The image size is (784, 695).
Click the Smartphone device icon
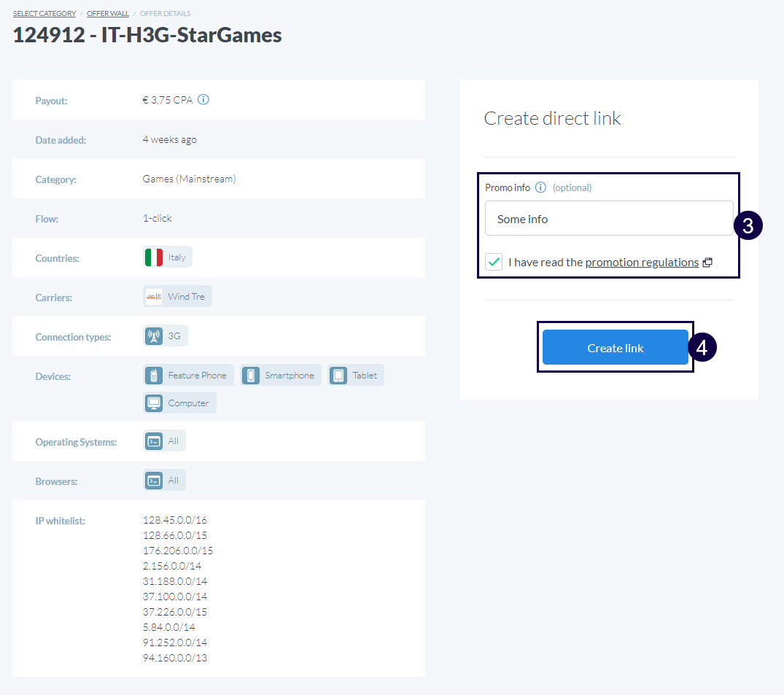[250, 376]
